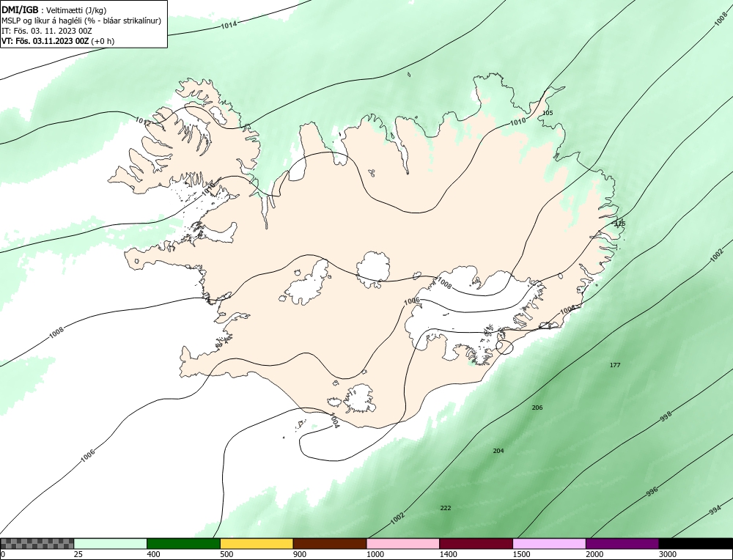Click the legend tick label 3000
Viewport: 733px width, 560px height.
(x=668, y=555)
